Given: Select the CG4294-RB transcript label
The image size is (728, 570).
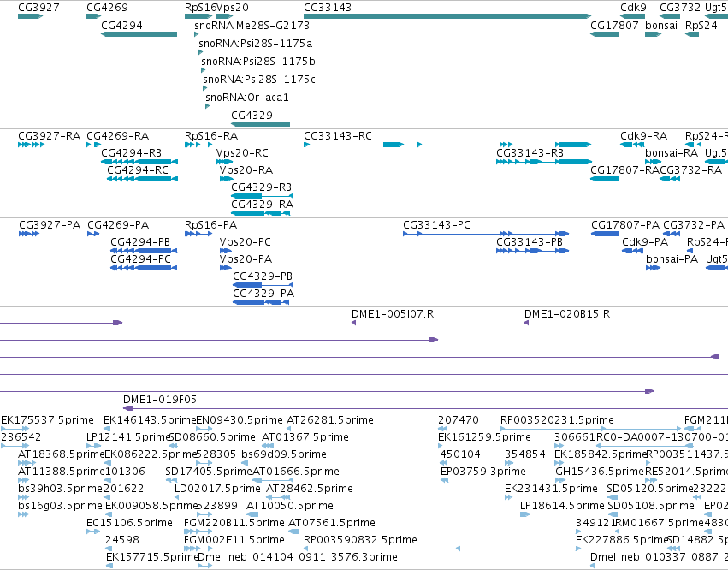Looking at the screenshot, I should (132, 153).
